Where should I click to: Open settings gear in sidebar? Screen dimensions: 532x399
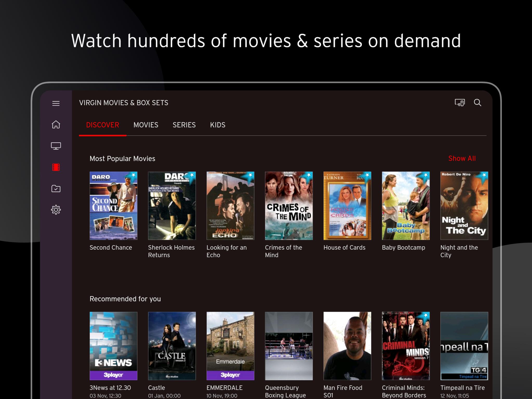click(56, 210)
